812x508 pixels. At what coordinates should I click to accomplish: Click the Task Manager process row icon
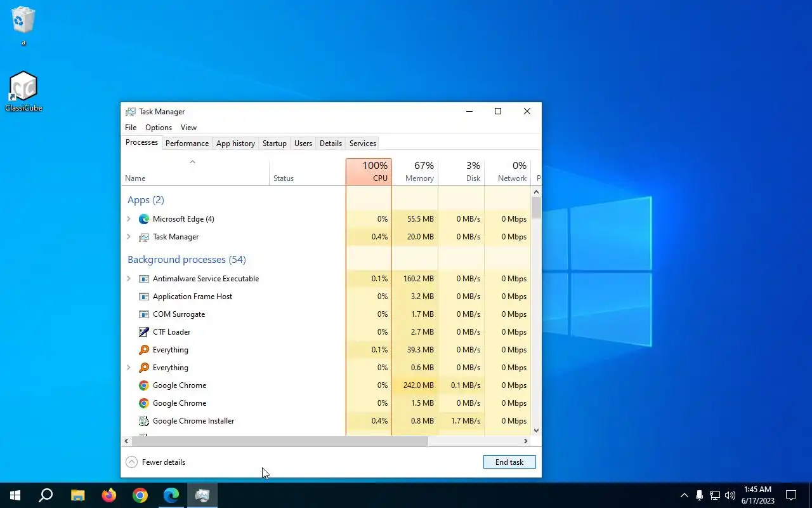tap(144, 237)
